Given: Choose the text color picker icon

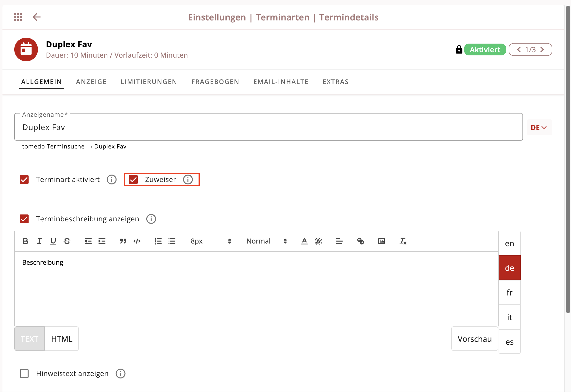Looking at the screenshot, I should [x=304, y=241].
